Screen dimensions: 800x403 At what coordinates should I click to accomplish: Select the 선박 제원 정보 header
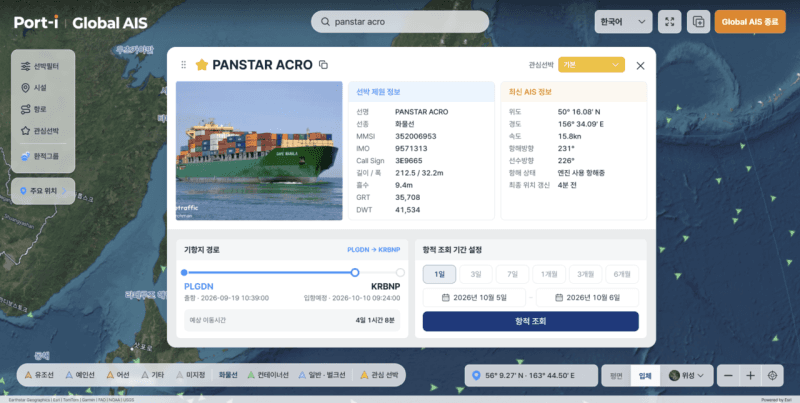click(x=421, y=92)
